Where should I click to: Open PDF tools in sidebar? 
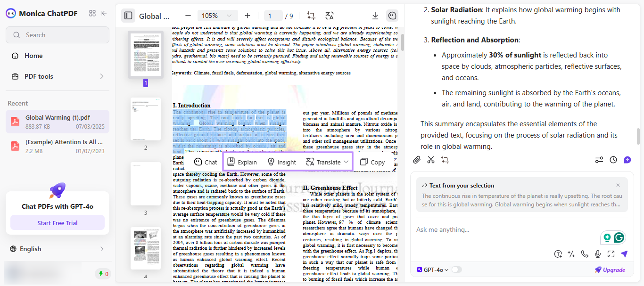click(x=58, y=76)
